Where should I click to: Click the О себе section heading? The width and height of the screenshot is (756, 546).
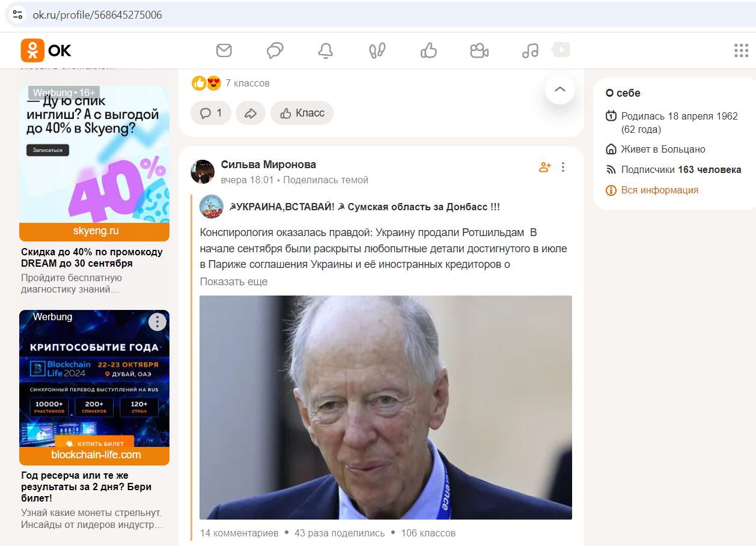(623, 93)
